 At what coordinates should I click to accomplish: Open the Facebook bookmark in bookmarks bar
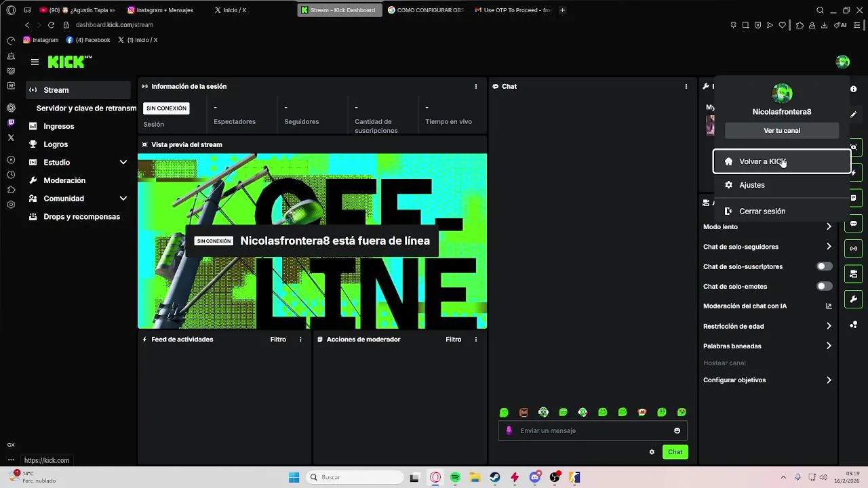[x=88, y=40]
